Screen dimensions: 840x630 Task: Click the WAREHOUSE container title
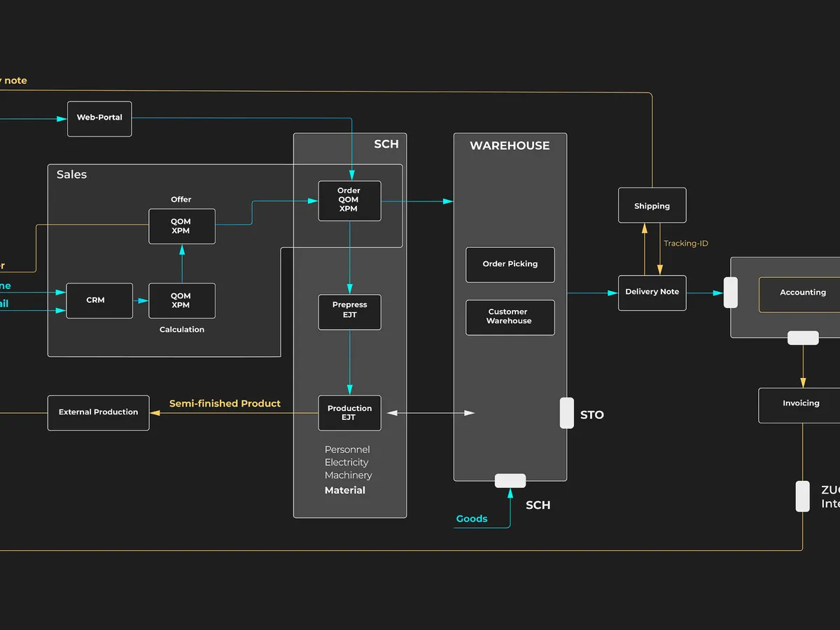(509, 146)
